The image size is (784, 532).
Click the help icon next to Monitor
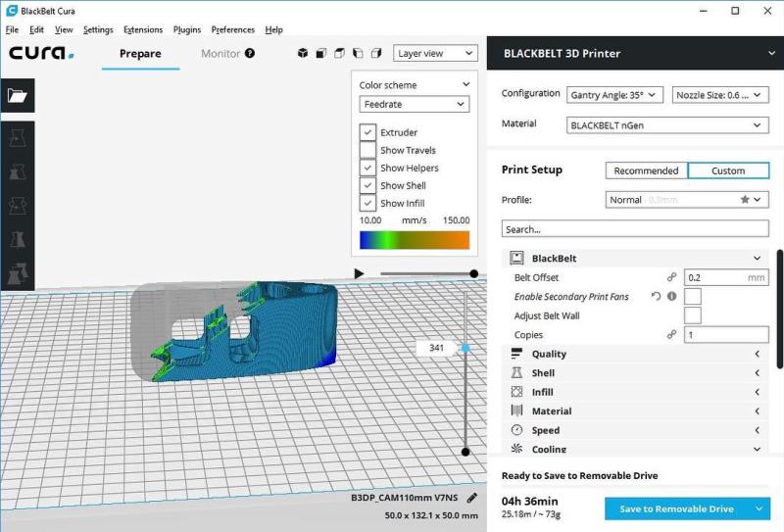250,54
